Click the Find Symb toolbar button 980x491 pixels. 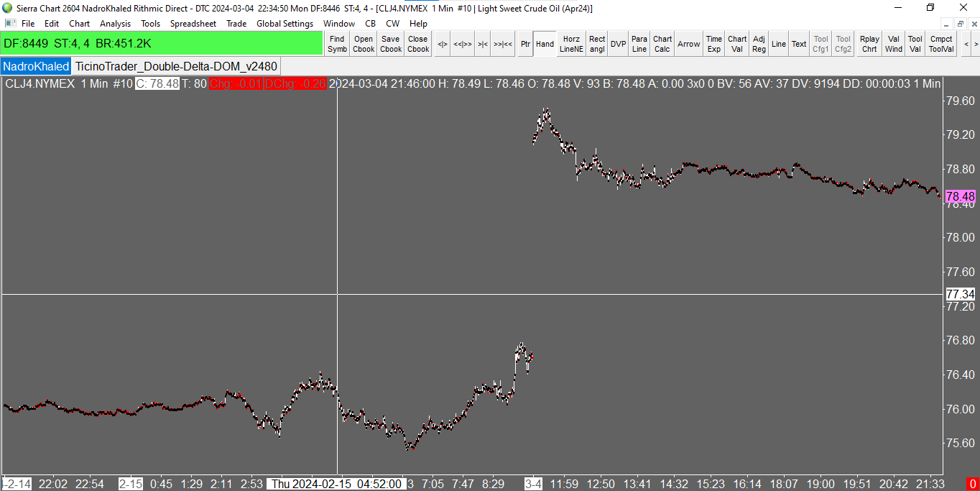(x=337, y=44)
